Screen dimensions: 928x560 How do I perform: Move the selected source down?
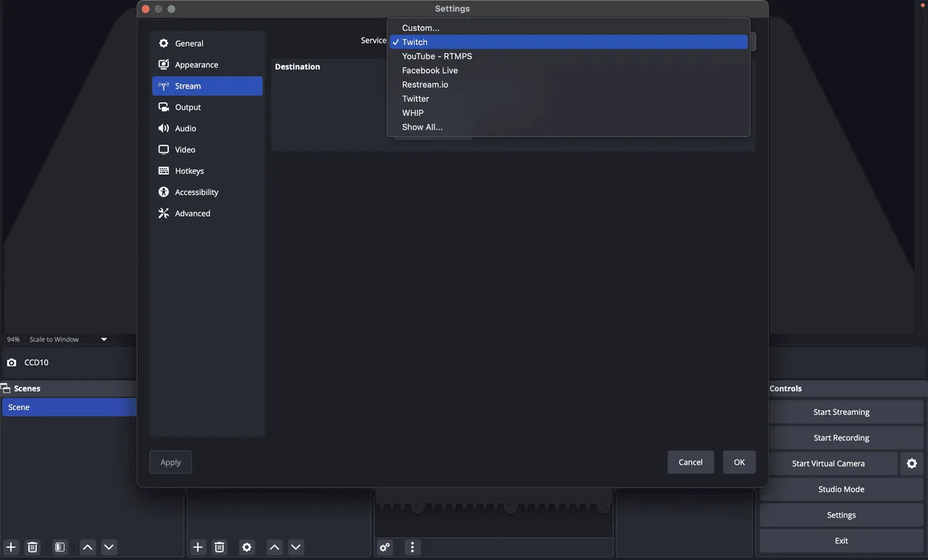click(x=296, y=547)
